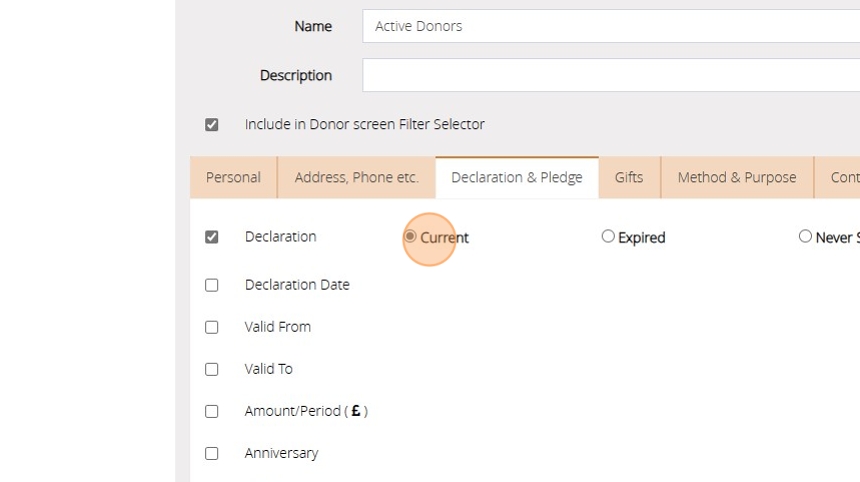Click the empty Description field
The height and width of the screenshot is (482, 860).
coord(610,75)
